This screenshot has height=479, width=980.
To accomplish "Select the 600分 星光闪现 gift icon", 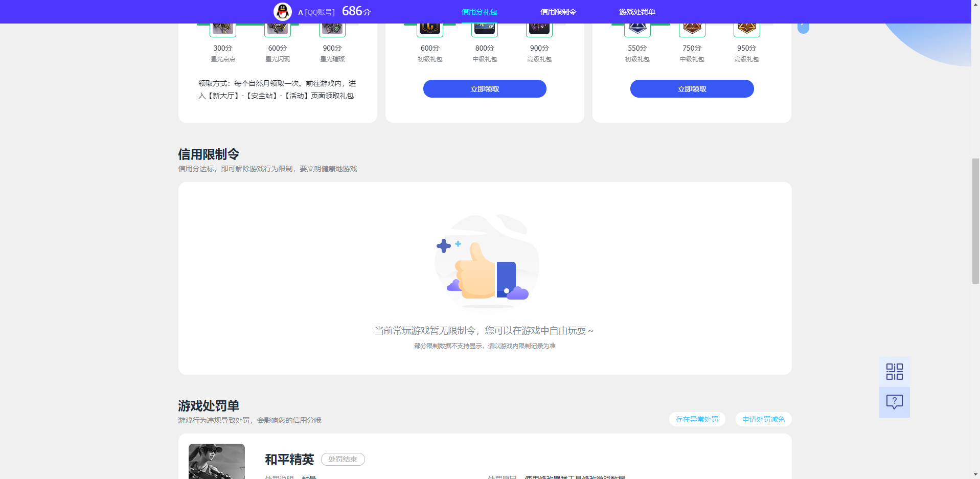I will (278, 30).
